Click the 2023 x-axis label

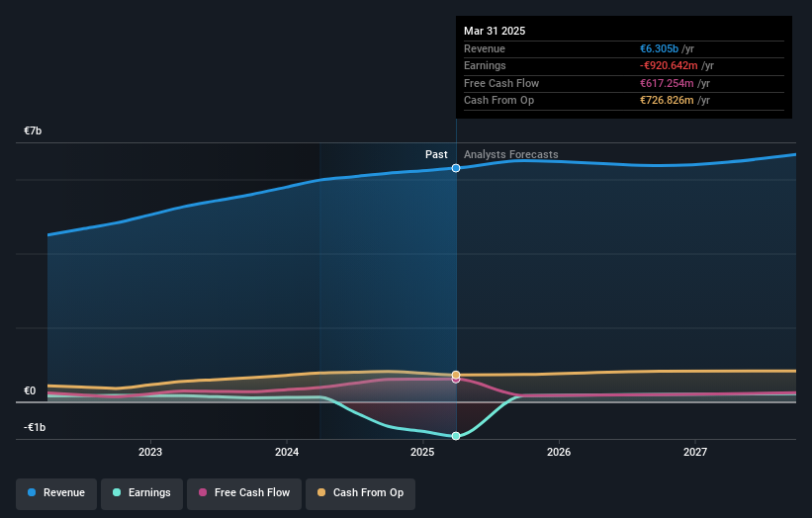[150, 453]
